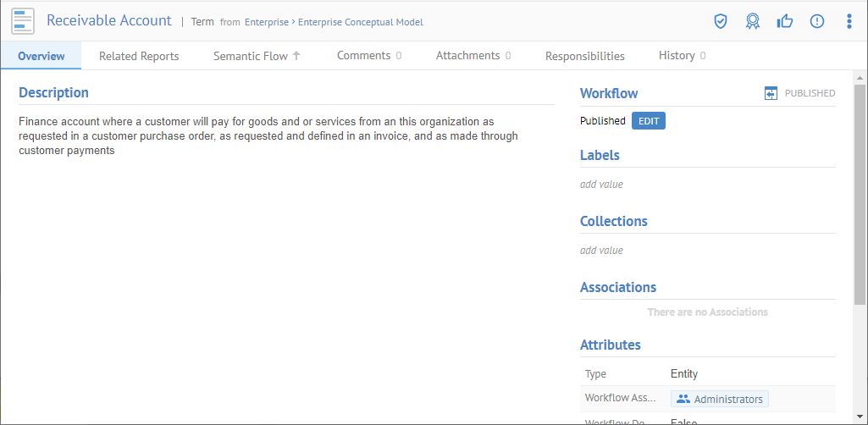This screenshot has width=868, height=425.
Task: Select the Responsibilities tab
Action: pos(584,56)
